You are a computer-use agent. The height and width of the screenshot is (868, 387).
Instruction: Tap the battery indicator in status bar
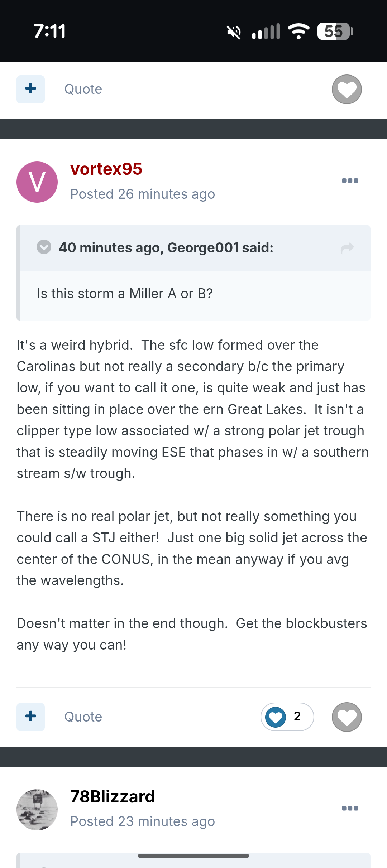pyautogui.click(x=335, y=32)
